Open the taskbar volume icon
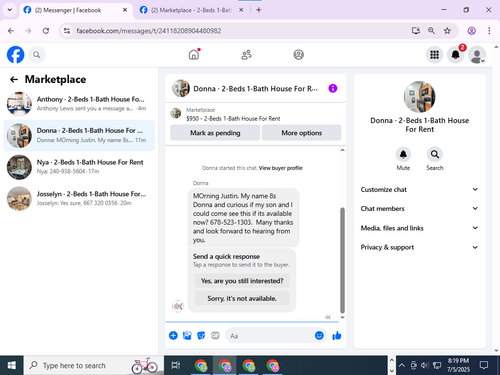500x375 pixels. [x=425, y=365]
